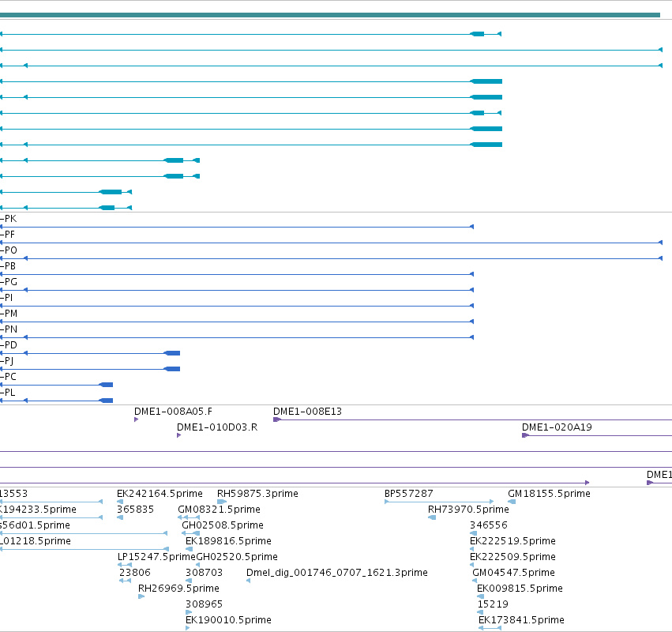Open EST GH02508.5prime
This screenshot has width=672, height=632.
coord(223,525)
